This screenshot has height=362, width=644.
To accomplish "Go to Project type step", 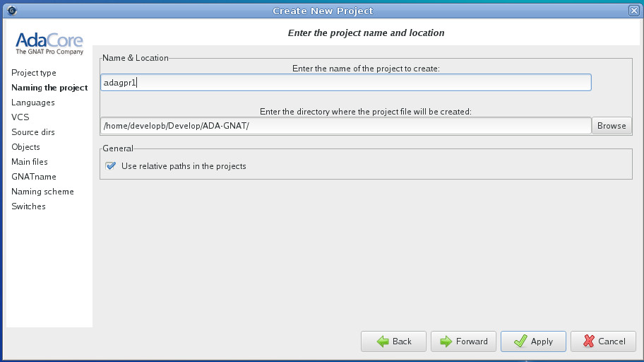I will (34, 73).
